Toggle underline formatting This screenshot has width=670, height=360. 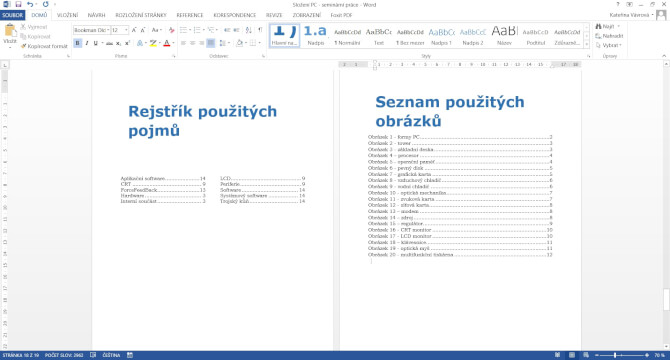pos(96,43)
